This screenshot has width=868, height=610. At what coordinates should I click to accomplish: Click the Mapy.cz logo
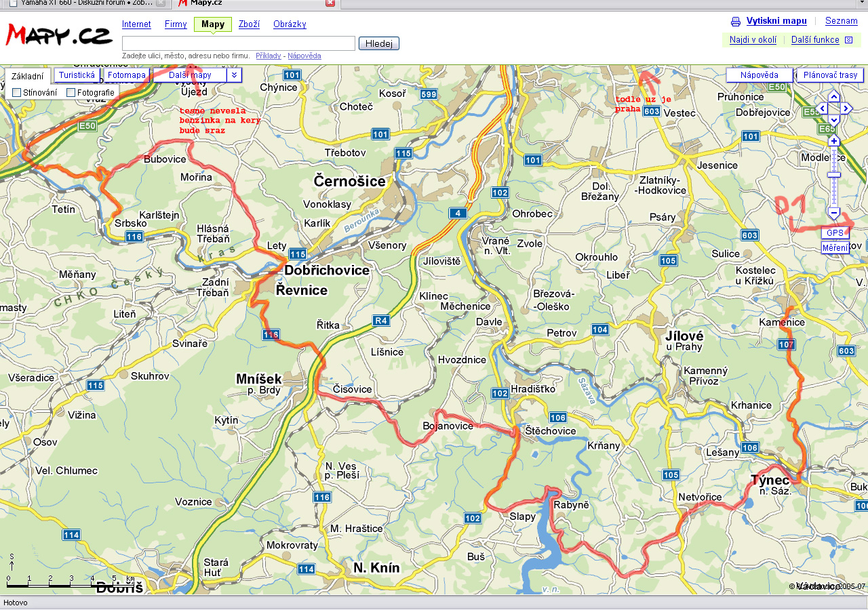[x=59, y=35]
